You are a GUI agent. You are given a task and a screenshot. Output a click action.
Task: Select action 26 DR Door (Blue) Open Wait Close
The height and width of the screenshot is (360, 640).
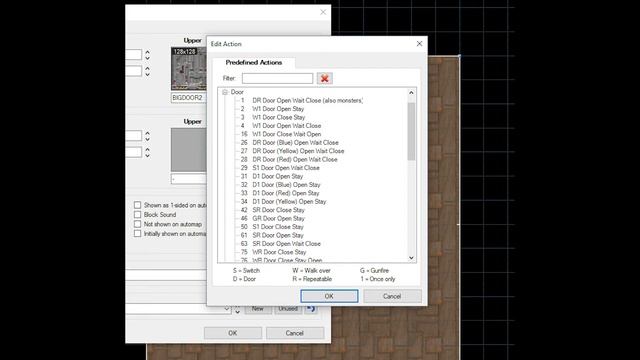pyautogui.click(x=289, y=142)
